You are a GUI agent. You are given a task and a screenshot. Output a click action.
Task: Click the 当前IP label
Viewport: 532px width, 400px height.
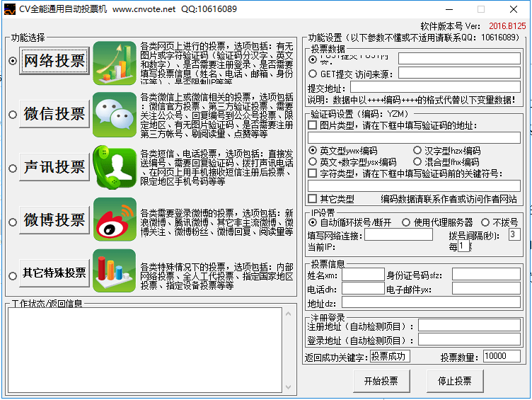pyautogui.click(x=321, y=247)
